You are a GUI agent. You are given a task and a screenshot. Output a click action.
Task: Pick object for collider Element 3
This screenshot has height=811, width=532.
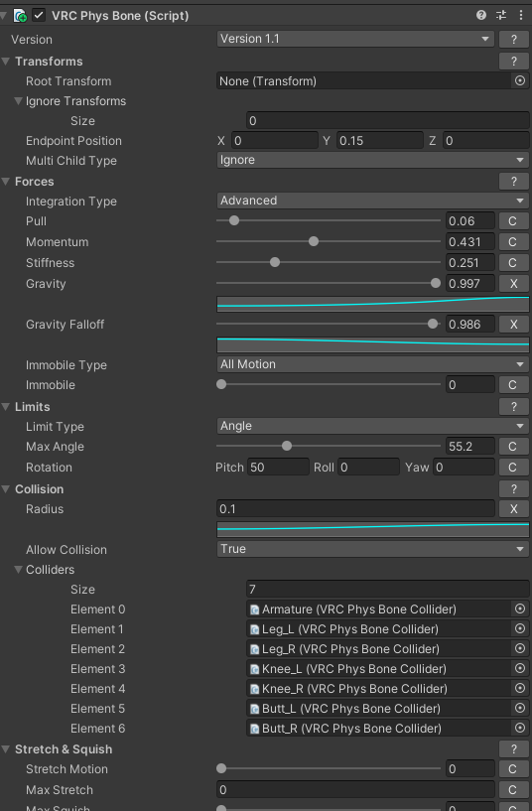(520, 668)
